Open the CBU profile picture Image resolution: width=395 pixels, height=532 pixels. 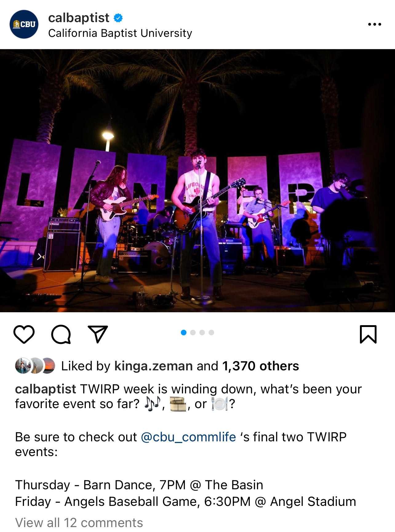pos(24,24)
